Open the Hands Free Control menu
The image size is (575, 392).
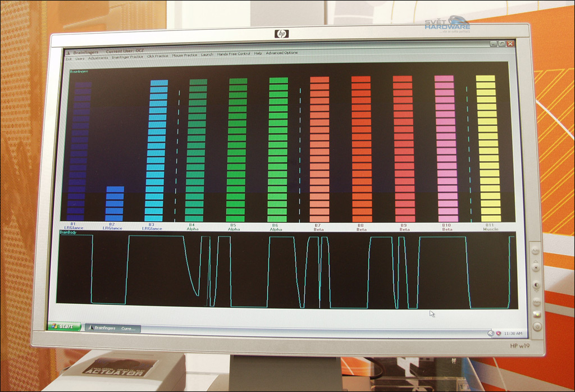click(x=234, y=54)
